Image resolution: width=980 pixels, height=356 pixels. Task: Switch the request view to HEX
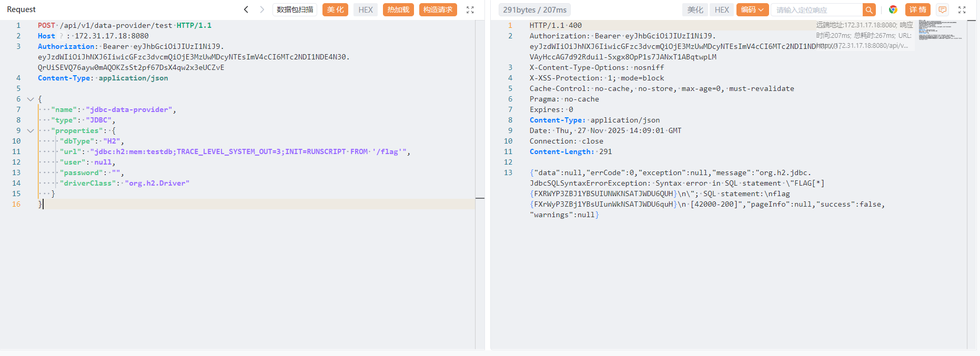pos(366,9)
